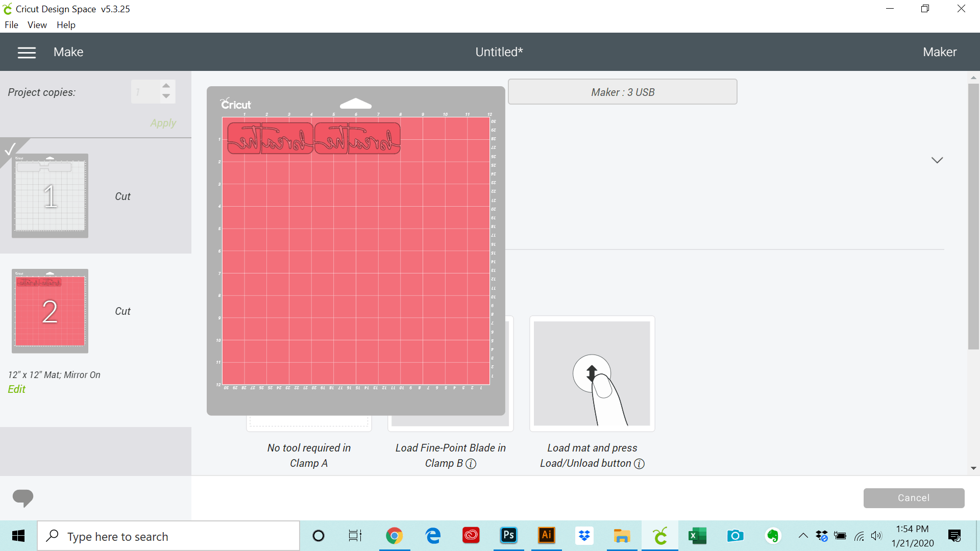Click the Make heading in header
The height and width of the screenshot is (551, 980).
coord(68,52)
